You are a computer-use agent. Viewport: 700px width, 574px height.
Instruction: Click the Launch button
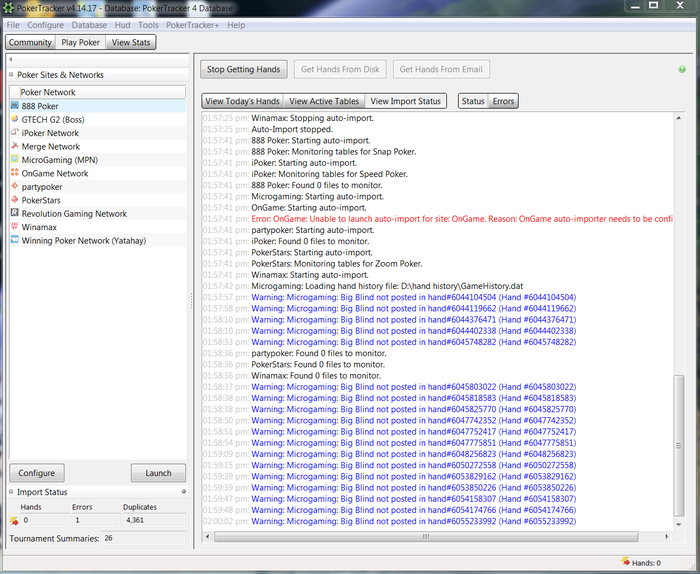(x=158, y=473)
